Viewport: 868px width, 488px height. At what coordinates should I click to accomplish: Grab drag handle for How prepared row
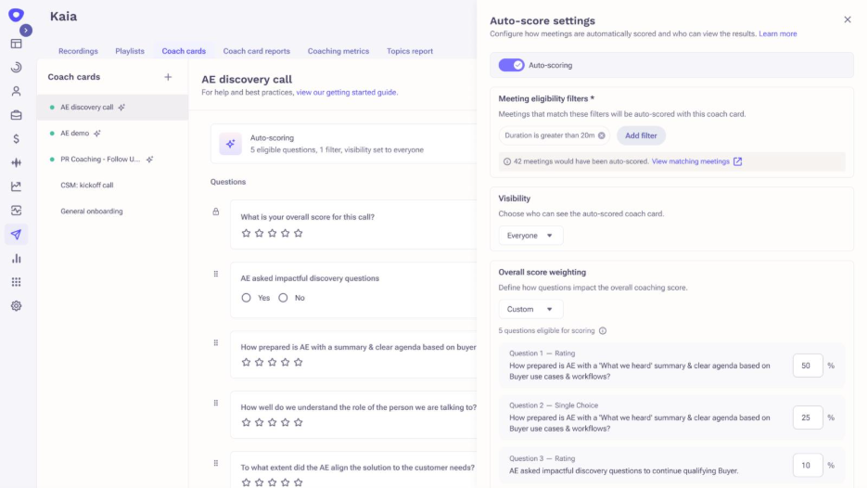pyautogui.click(x=216, y=343)
